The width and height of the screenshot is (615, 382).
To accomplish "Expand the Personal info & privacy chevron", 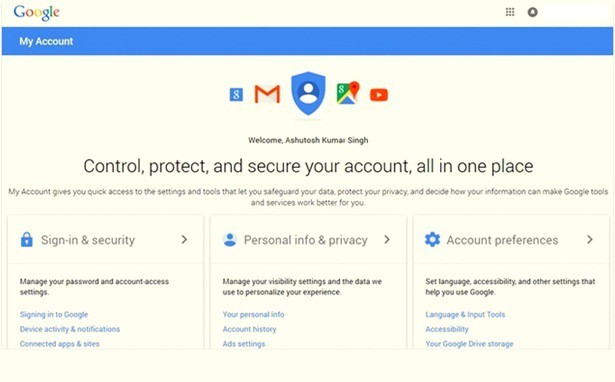I will [387, 239].
